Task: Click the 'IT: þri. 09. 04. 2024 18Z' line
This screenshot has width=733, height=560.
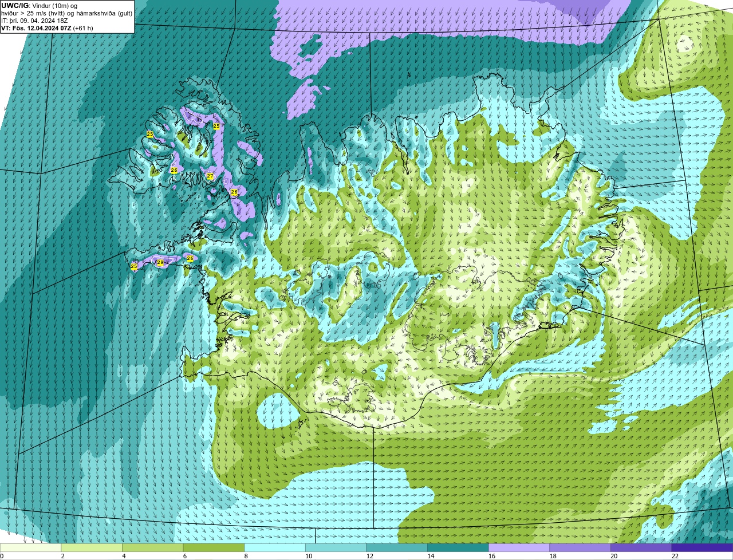Action: point(34,21)
